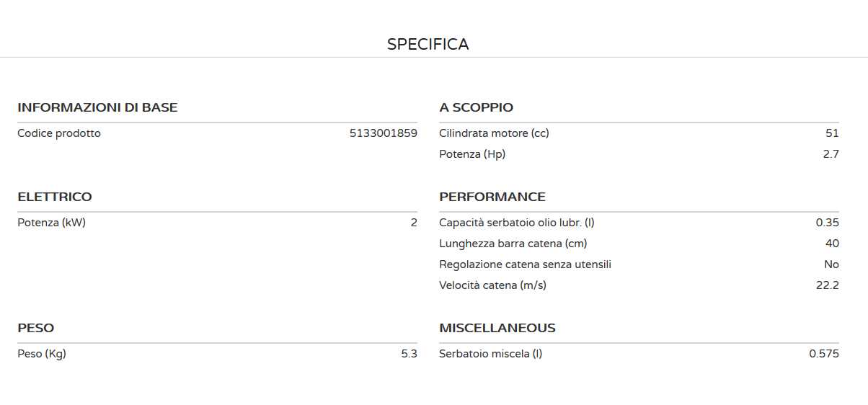
Task: Click the 2.7 horsepower value
Action: [831, 154]
